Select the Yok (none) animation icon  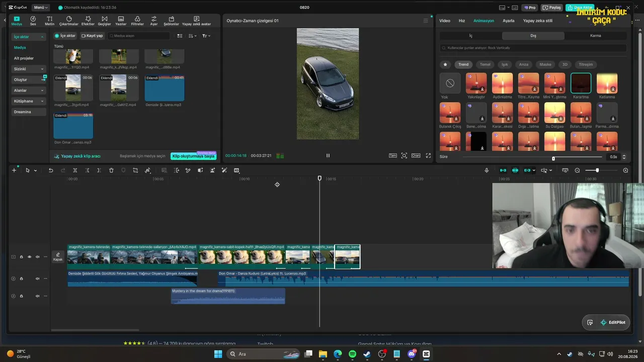click(x=450, y=83)
